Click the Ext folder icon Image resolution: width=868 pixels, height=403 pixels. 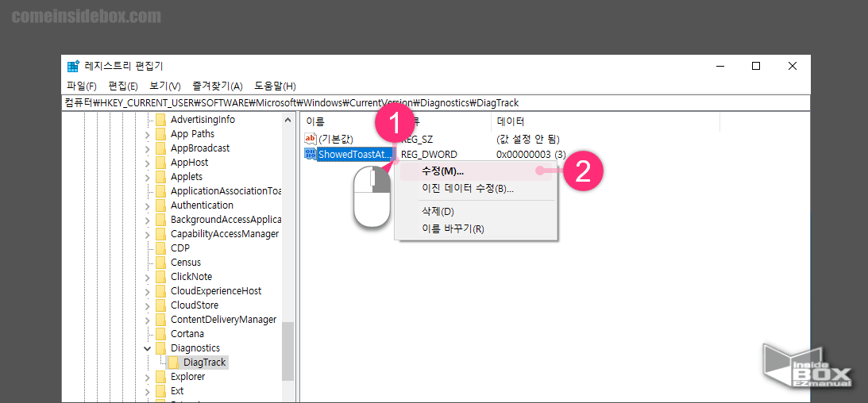pos(161,391)
